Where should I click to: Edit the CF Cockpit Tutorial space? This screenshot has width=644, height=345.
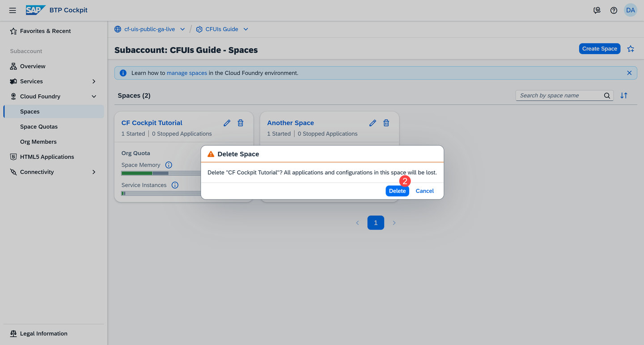point(227,123)
